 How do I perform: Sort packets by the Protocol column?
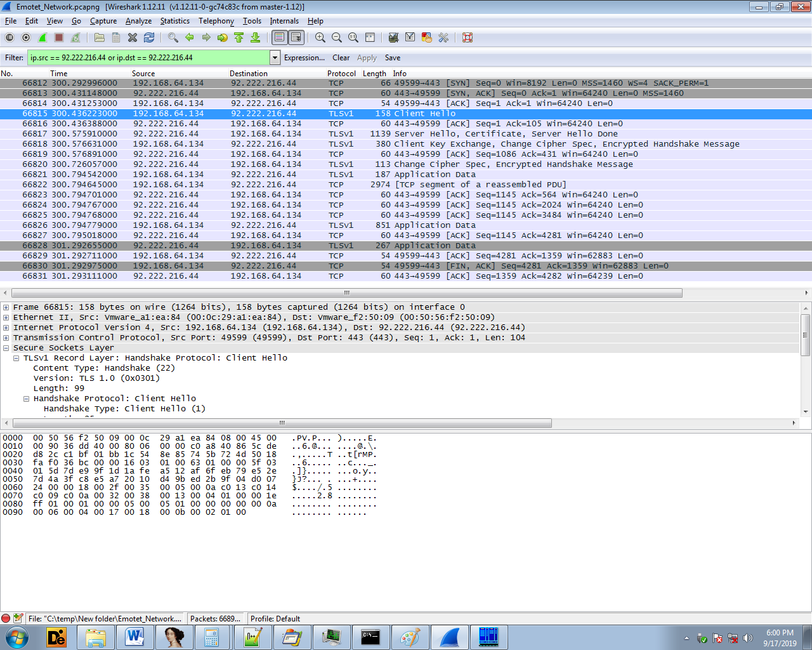341,74
